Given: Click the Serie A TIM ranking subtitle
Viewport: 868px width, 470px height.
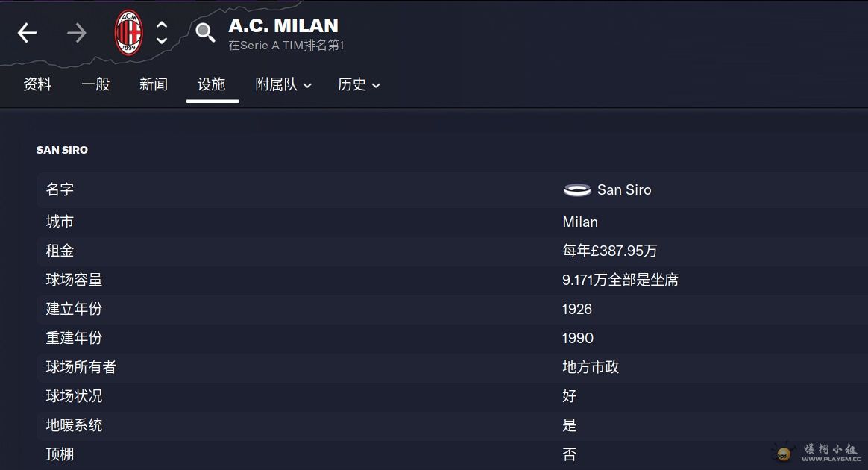Looking at the screenshot, I should coord(286,46).
